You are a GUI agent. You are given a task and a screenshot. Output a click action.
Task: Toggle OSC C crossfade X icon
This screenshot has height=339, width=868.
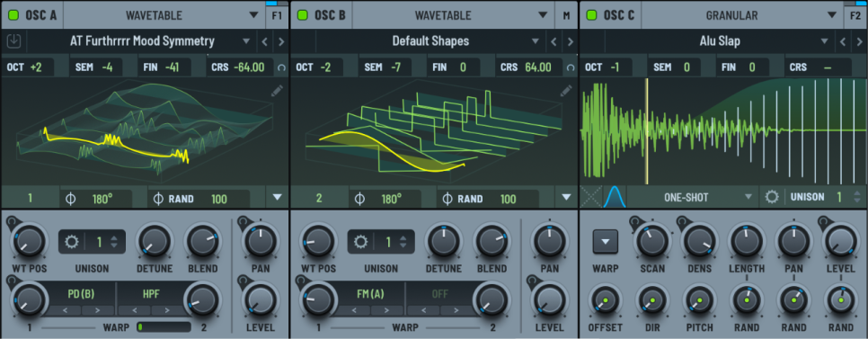click(590, 197)
